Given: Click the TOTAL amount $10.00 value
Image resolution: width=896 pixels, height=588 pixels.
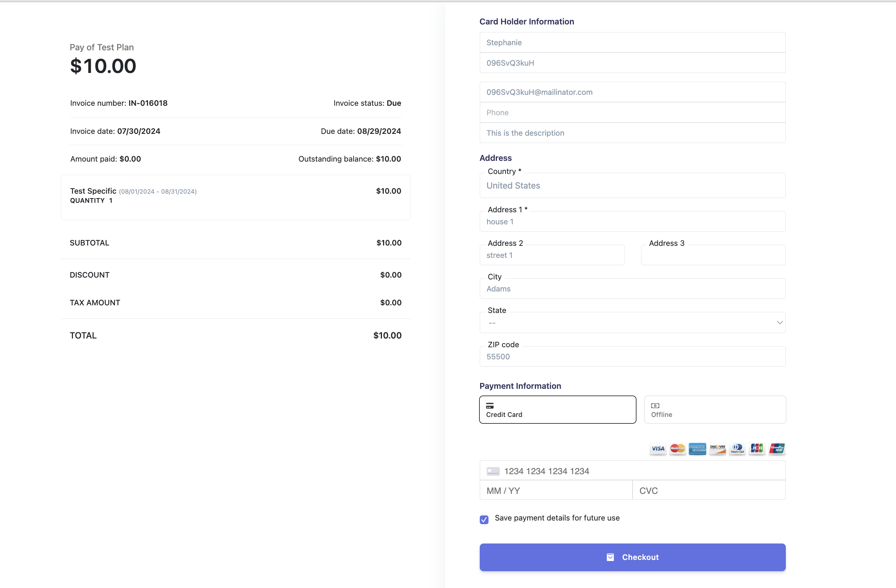Looking at the screenshot, I should [387, 336].
